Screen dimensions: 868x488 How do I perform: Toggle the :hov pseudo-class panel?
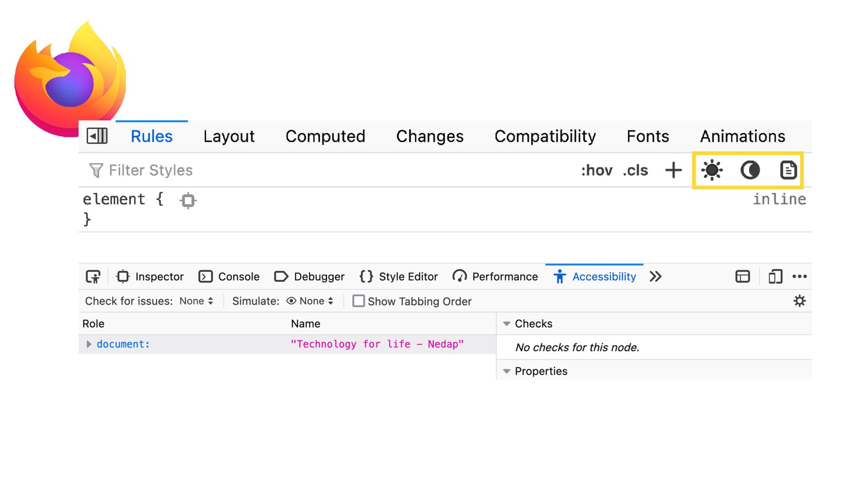(597, 170)
